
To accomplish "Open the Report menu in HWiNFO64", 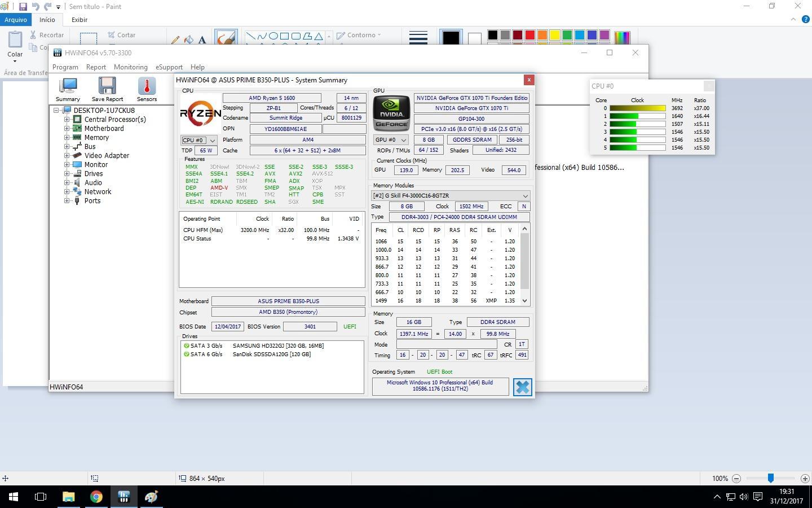I will pos(96,67).
